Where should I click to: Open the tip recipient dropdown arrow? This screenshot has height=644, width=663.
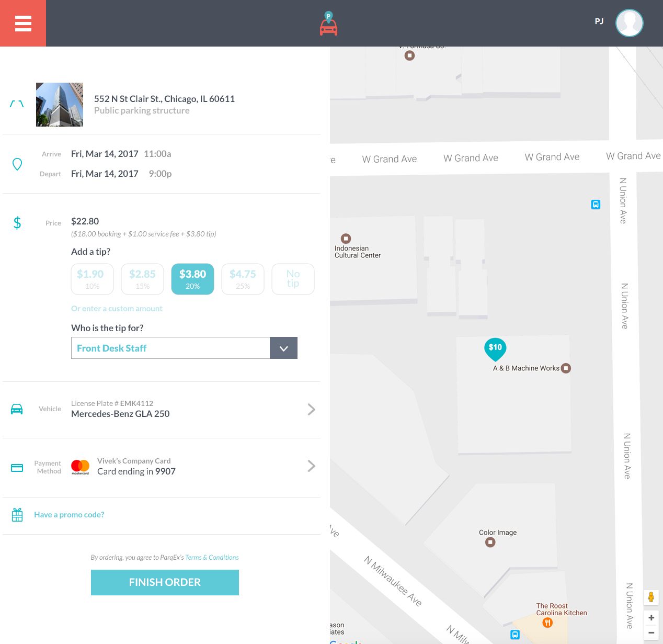[283, 348]
